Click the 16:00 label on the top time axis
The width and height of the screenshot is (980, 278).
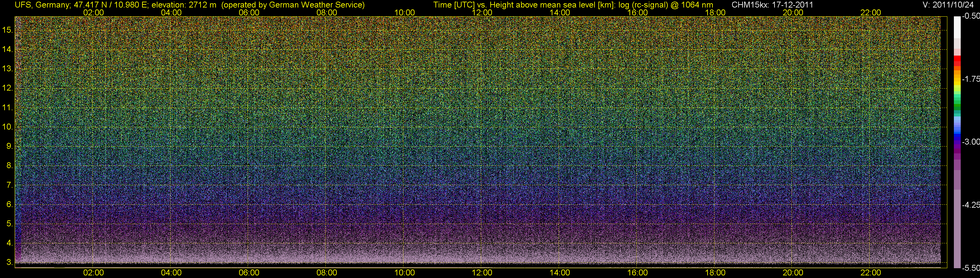coord(637,12)
